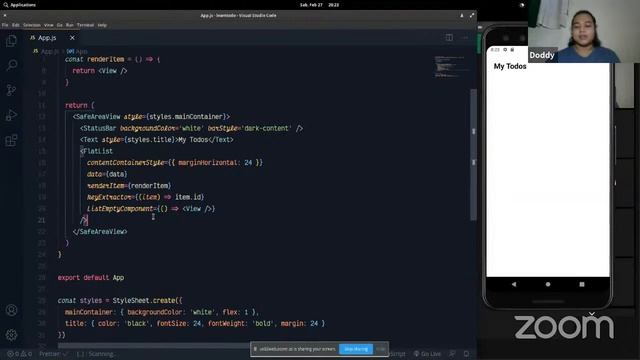Click the 'ListEmptyComponent' prop
The width and height of the screenshot is (640, 360).
coord(120,209)
